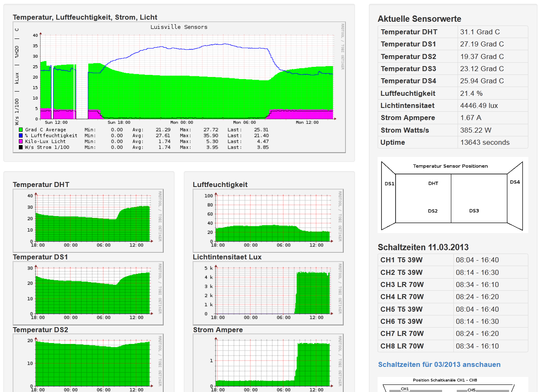Select the value '13643 seconds'

point(485,142)
